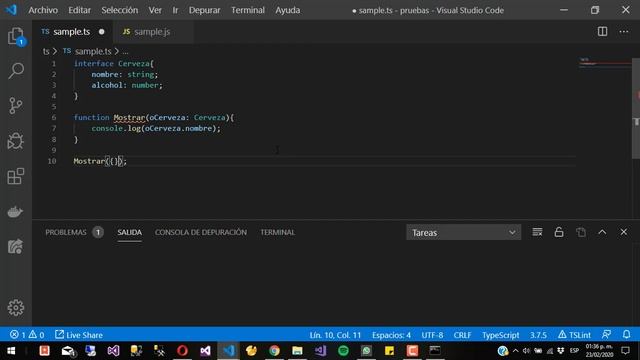
Task: Open the feedback icon in status bar
Action: pos(607,335)
